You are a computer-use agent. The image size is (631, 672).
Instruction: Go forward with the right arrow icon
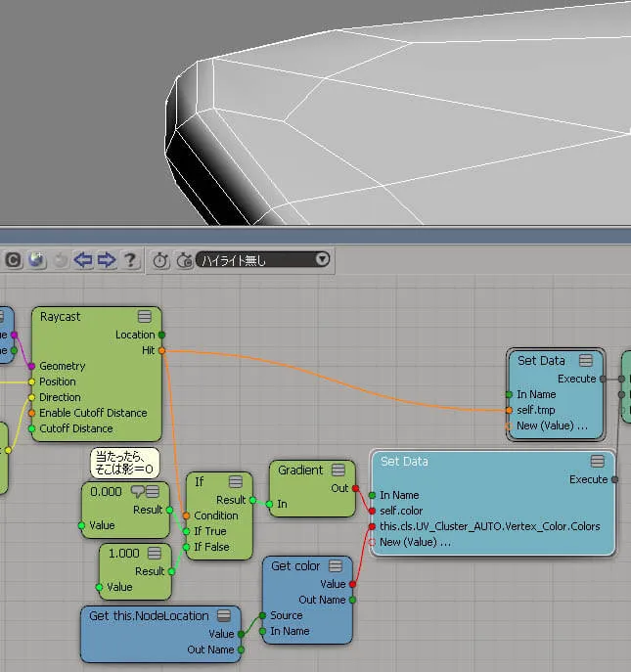107,260
